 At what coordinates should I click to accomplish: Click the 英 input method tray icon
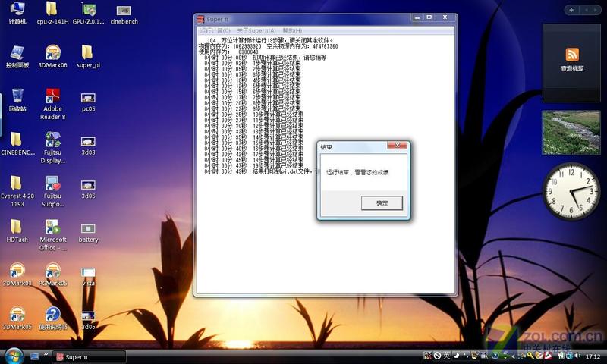(446, 356)
